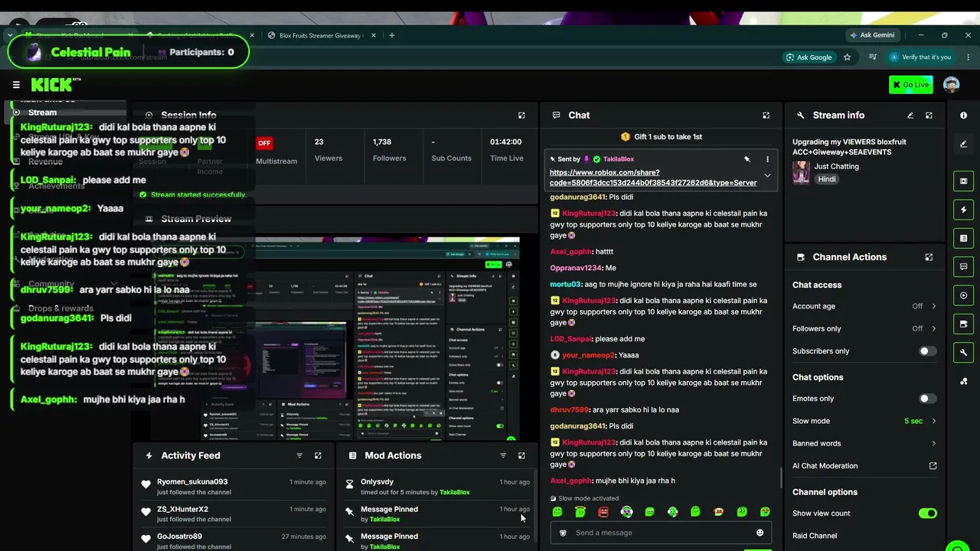Click Ask Google in address bar
Image resolution: width=980 pixels, height=551 pixels.
808,57
